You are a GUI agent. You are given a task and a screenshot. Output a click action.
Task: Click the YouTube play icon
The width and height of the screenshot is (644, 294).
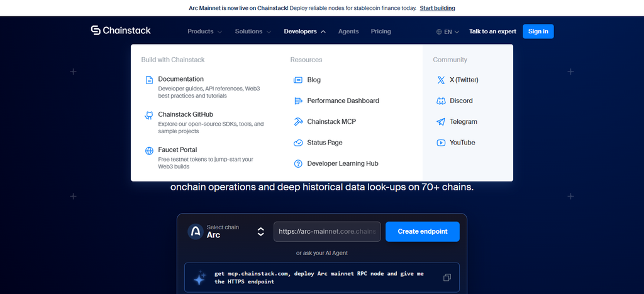(441, 143)
